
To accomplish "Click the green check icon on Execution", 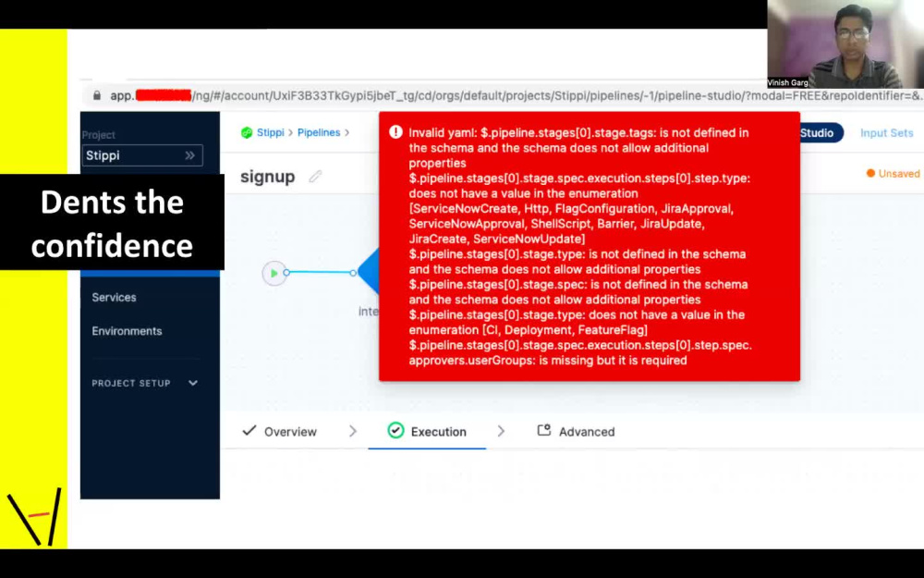I will (x=396, y=431).
